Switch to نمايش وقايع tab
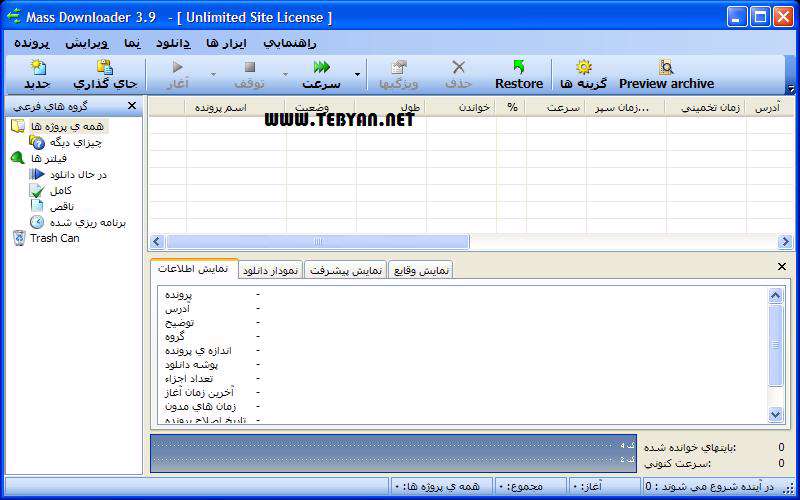The width and height of the screenshot is (800, 500). [421, 270]
